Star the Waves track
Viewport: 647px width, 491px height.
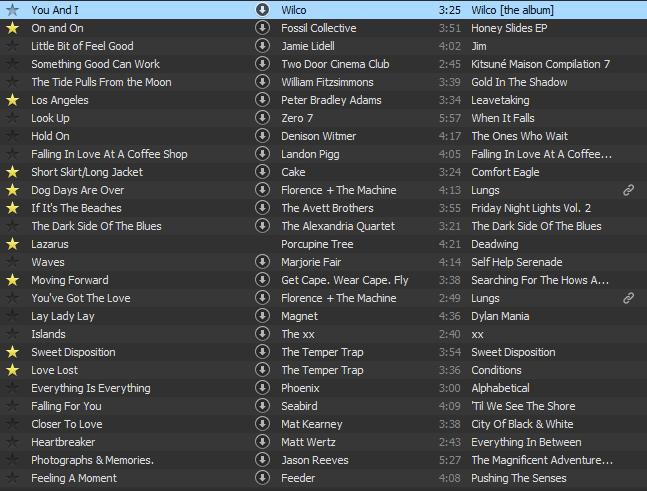click(13, 262)
